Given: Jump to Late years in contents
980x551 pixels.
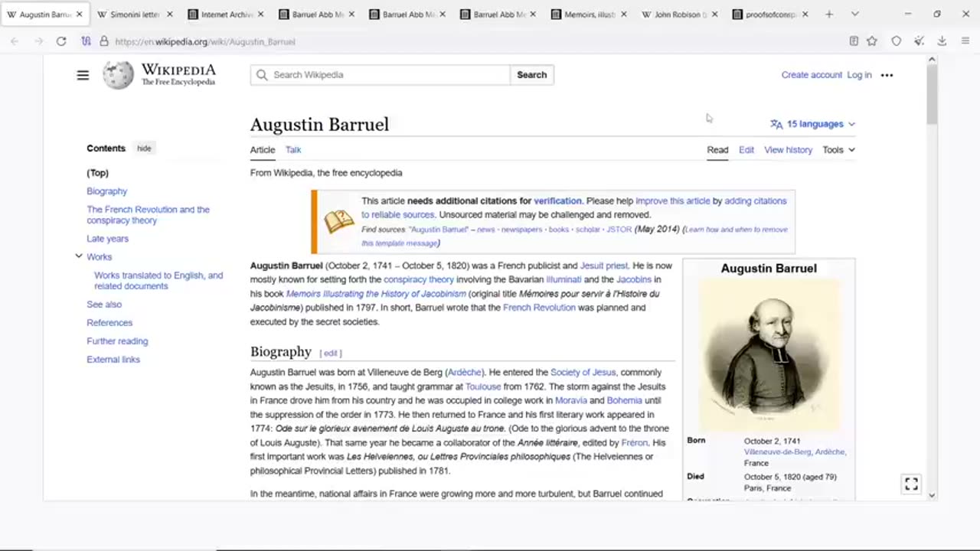Looking at the screenshot, I should (108, 239).
